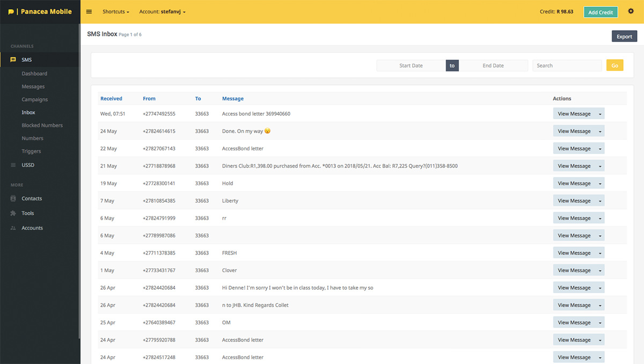Image resolution: width=644 pixels, height=364 pixels.
Task: Click the Start Date input field
Action: pos(411,65)
